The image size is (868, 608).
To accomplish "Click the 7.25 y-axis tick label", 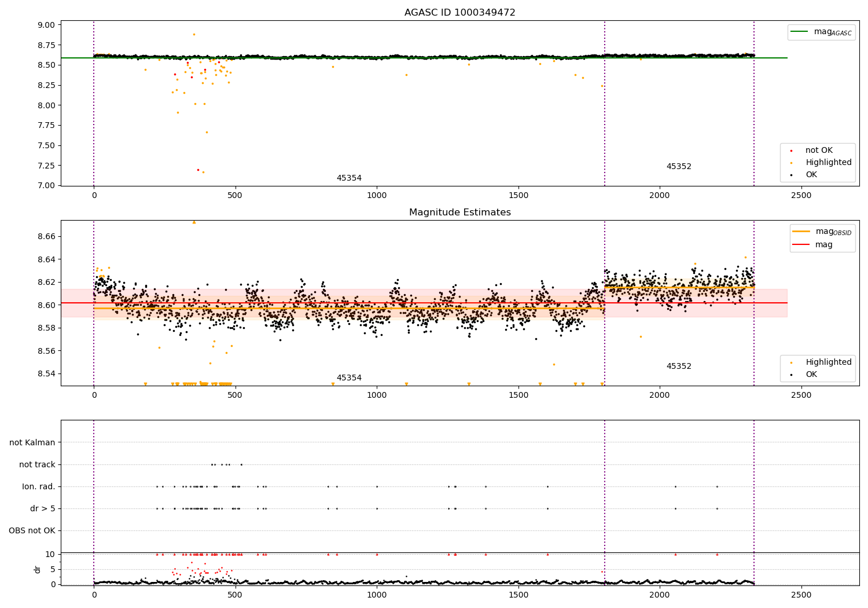I will pos(46,166).
